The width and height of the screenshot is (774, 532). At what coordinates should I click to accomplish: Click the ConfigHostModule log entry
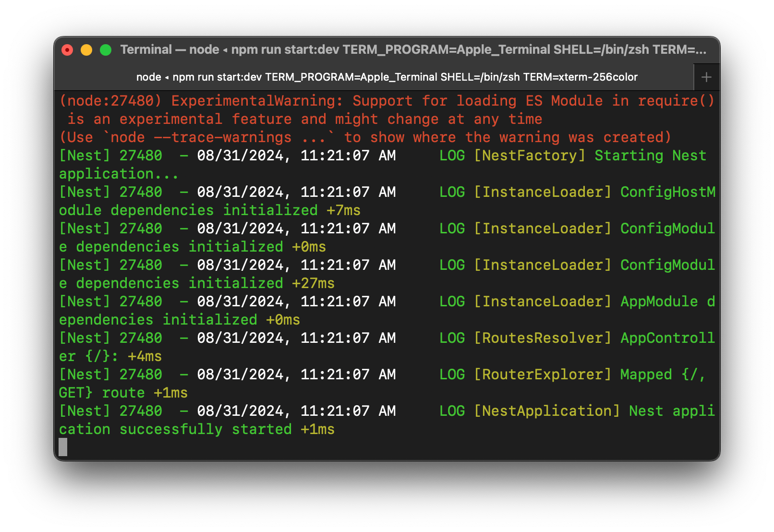tap(667, 192)
